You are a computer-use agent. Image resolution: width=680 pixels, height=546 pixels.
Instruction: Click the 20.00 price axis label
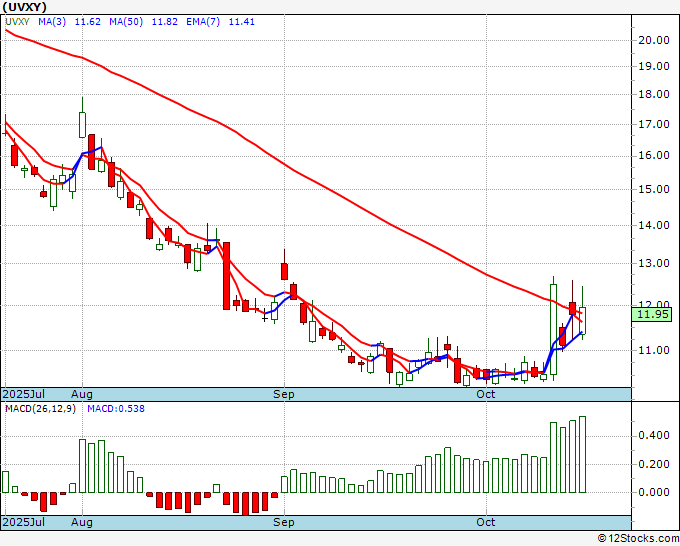(x=654, y=40)
